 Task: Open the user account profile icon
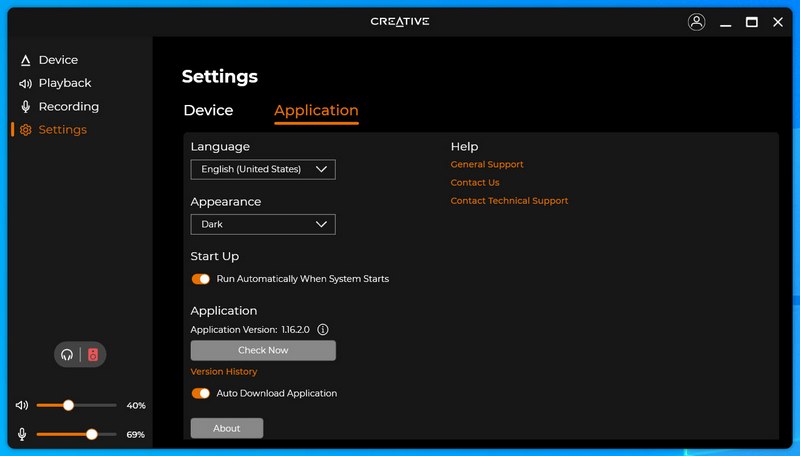tap(696, 22)
